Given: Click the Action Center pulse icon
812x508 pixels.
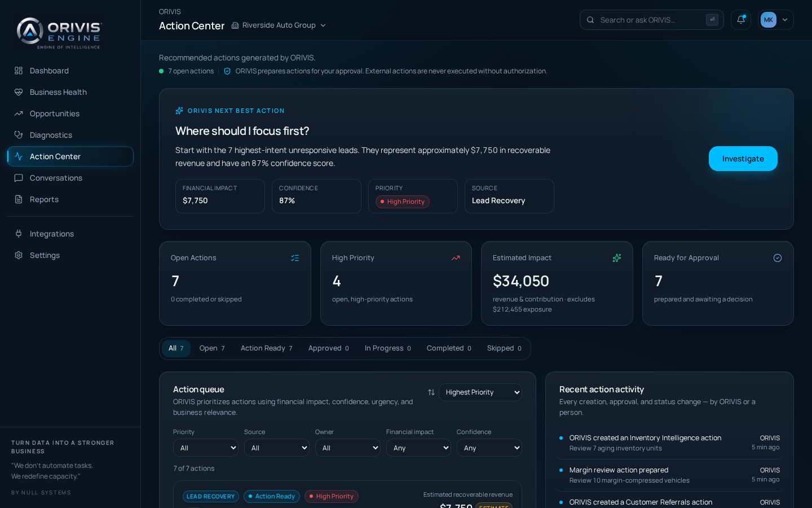Looking at the screenshot, I should pyautogui.click(x=19, y=156).
